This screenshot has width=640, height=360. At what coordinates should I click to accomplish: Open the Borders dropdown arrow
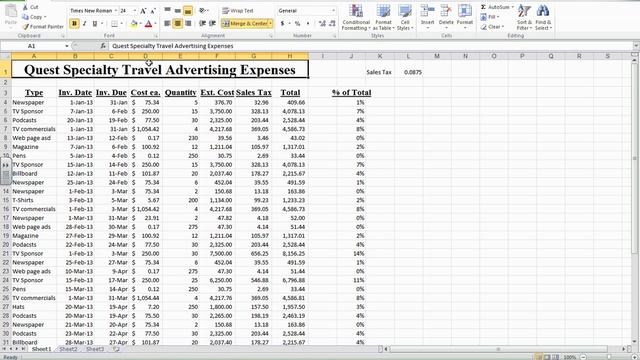(x=122, y=24)
